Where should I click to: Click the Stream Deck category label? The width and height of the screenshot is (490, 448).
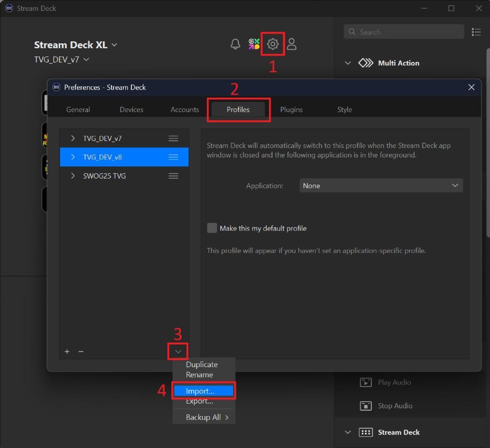click(399, 432)
